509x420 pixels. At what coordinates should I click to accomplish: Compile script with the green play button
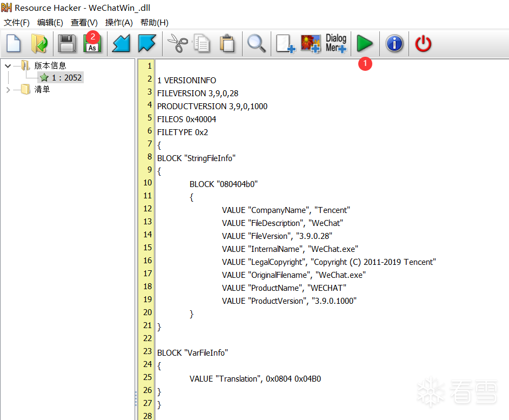(365, 44)
